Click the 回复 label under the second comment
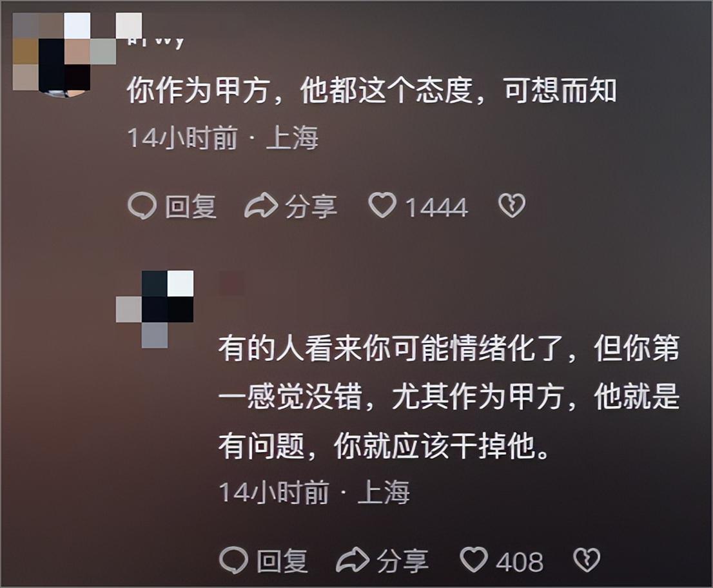The image size is (713, 588). click(282, 561)
